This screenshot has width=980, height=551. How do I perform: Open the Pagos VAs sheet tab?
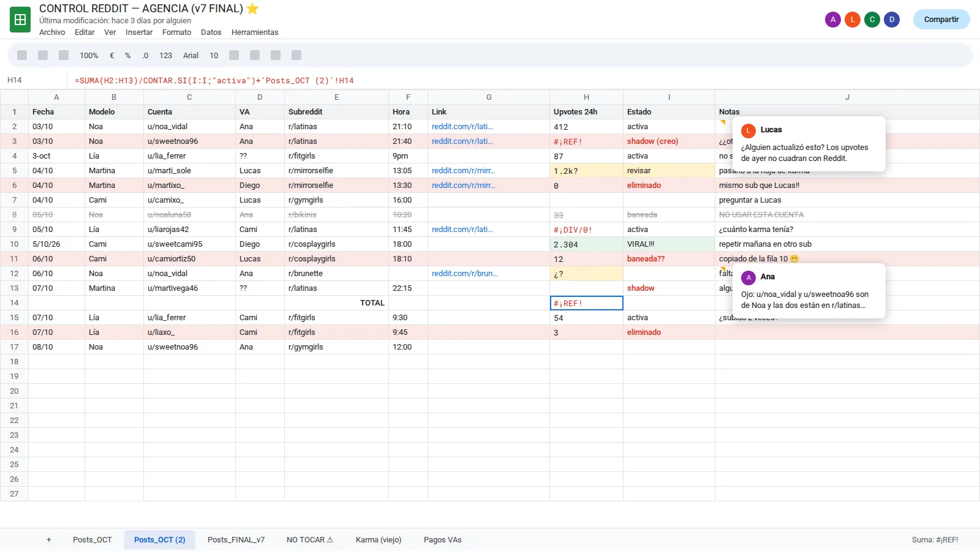[443, 540]
